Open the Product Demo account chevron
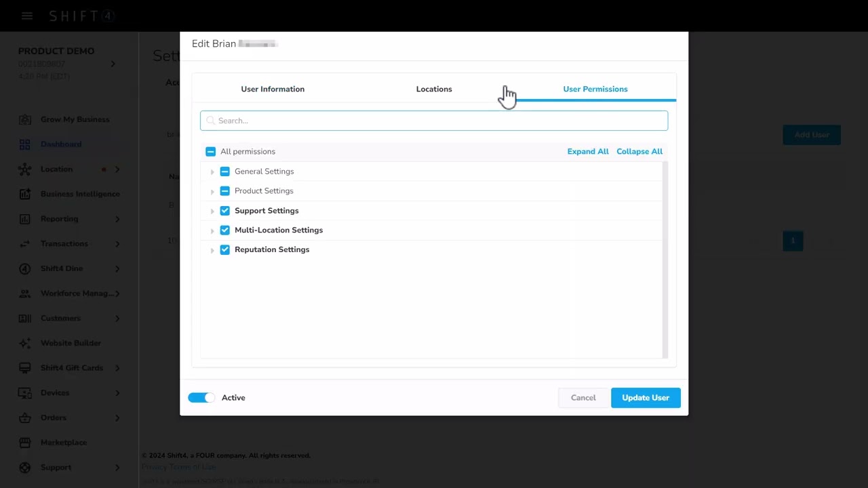This screenshot has height=488, width=868. [113, 64]
